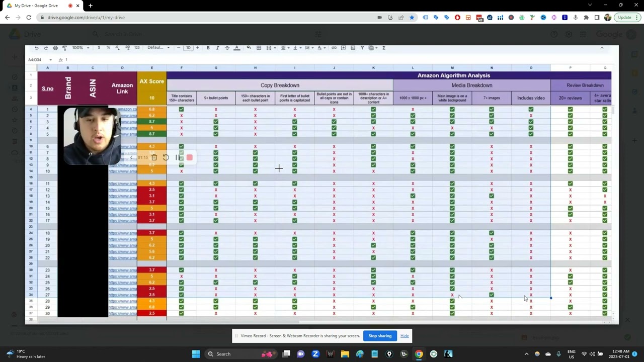The image size is (644, 362).
Task: Apply strikethrough formatting
Action: click(x=227, y=48)
